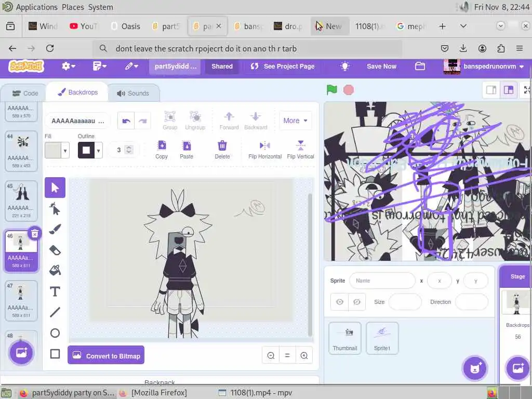Select the Reshape tool
Image resolution: width=532 pixels, height=399 pixels.
tap(55, 209)
